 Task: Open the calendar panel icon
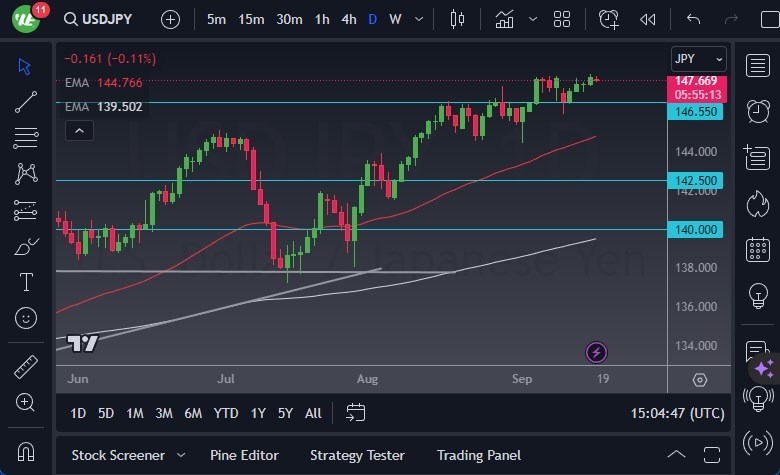[x=757, y=249]
